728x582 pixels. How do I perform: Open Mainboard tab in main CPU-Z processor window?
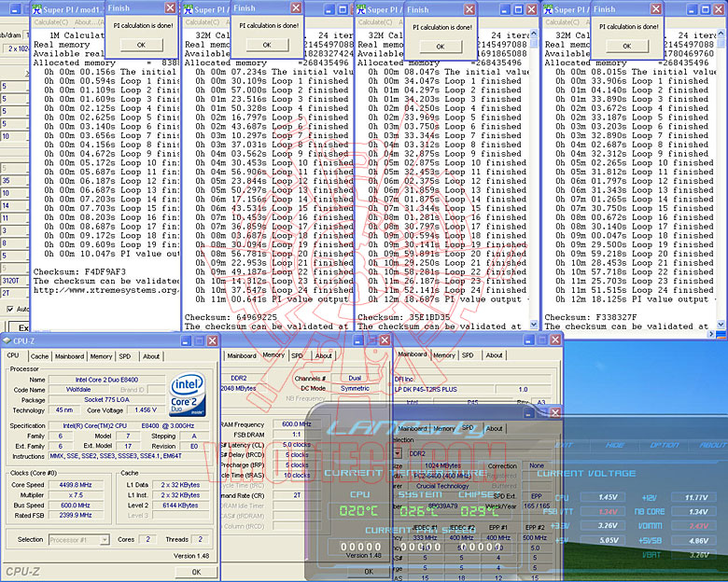click(69, 356)
